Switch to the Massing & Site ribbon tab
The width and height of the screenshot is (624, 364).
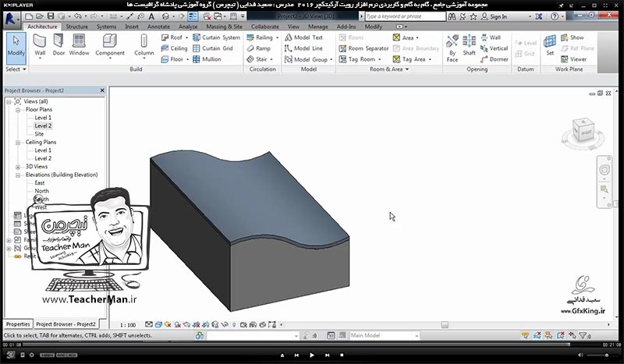pos(224,27)
